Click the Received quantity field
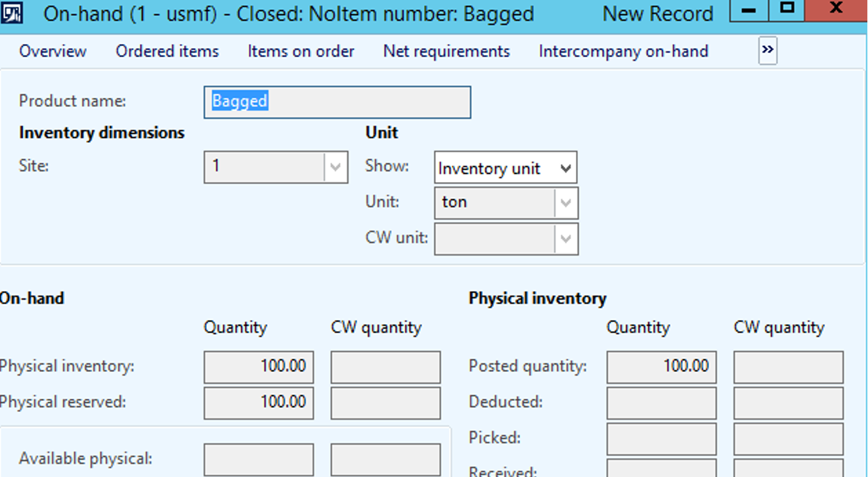Screen dimensions: 868x477 [x=661, y=469]
